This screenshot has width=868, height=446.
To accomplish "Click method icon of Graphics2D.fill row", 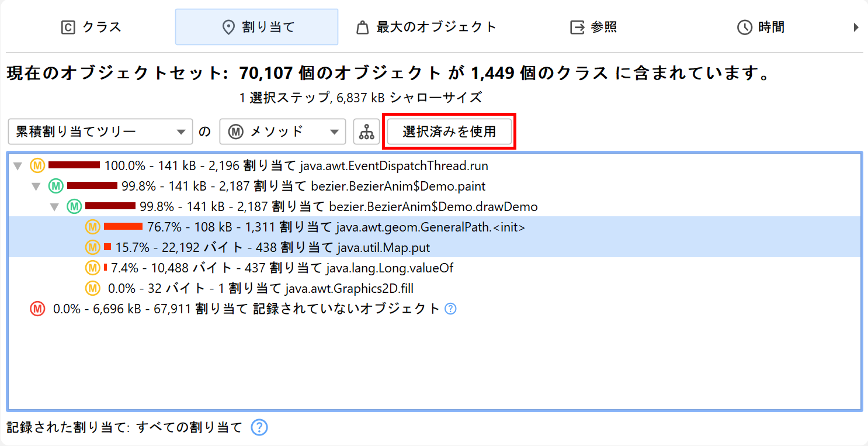I will (92, 288).
